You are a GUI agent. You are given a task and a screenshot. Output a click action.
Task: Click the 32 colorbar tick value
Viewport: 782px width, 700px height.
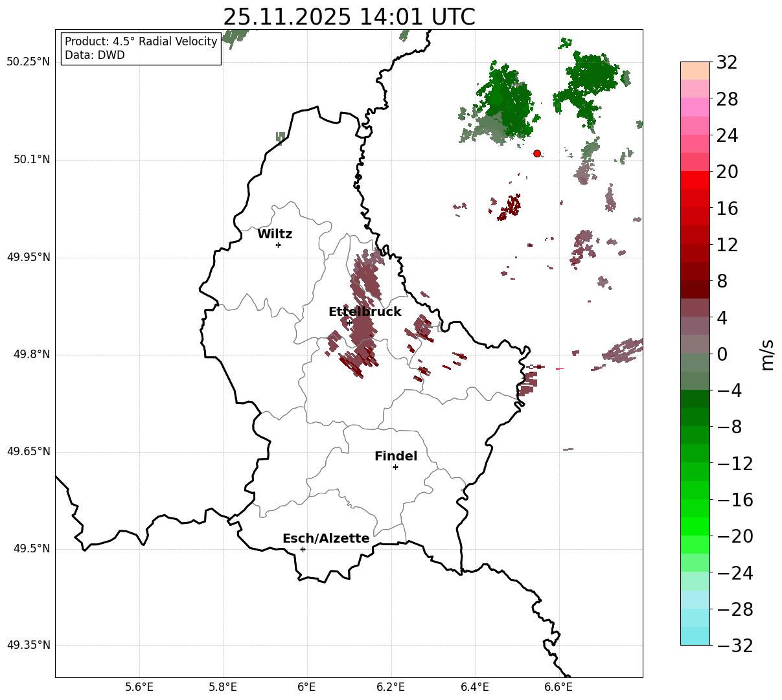pyautogui.click(x=727, y=63)
